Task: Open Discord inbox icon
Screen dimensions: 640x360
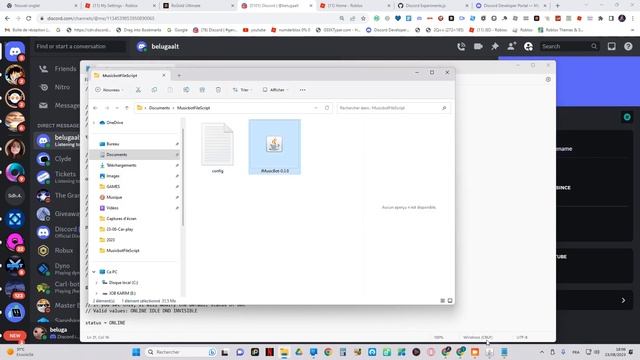Action: pyautogui.click(x=611, y=47)
